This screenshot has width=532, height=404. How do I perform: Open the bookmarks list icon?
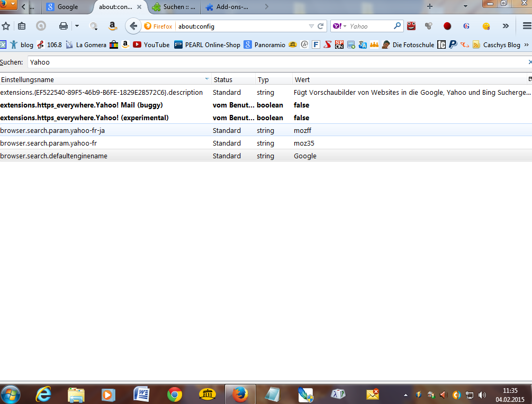click(x=22, y=26)
